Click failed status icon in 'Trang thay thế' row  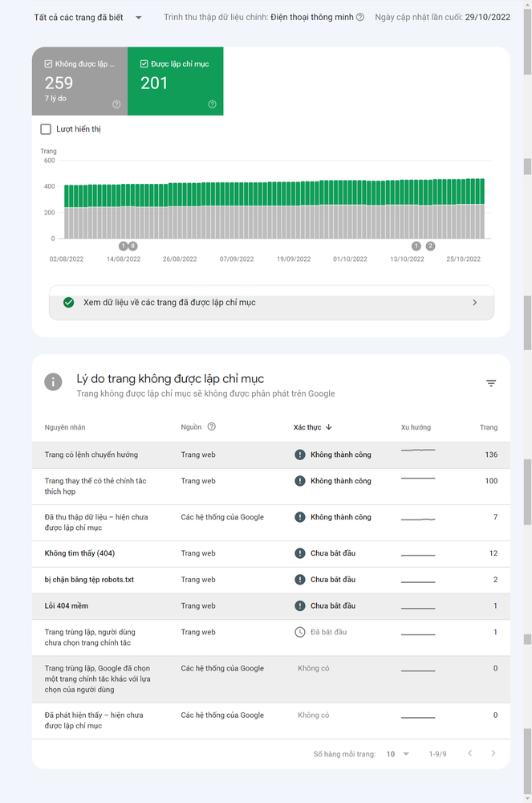(x=300, y=481)
